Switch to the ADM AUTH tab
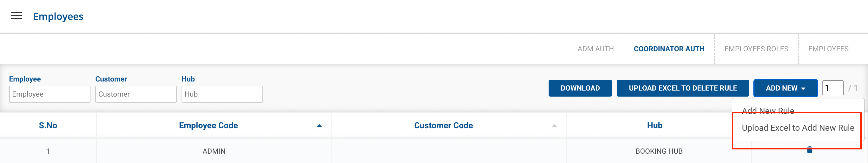Viewport: 868px width, 163px height. pyautogui.click(x=595, y=49)
